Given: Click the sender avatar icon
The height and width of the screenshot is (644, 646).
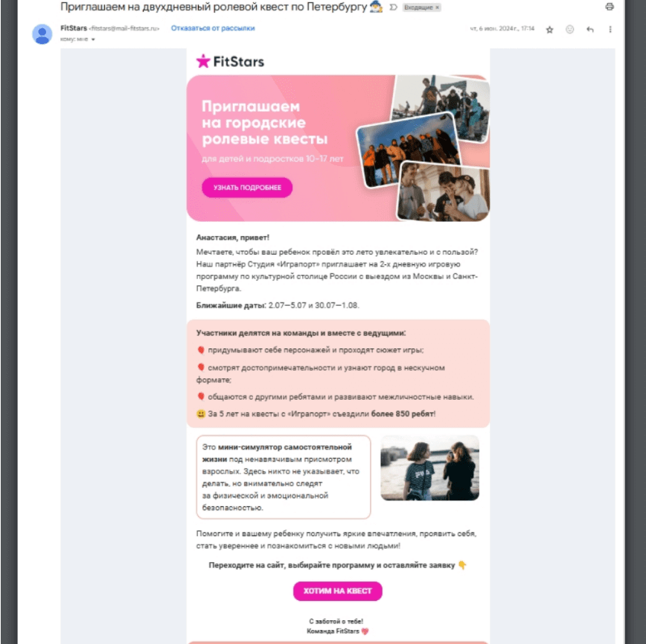Looking at the screenshot, I should (42, 34).
